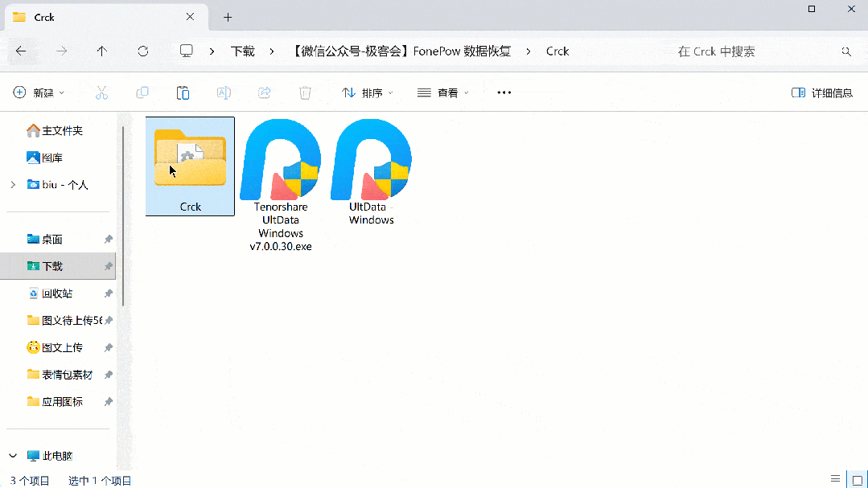Cut the selected item using toolbar scissors icon
This screenshot has height=488, width=868.
tap(102, 92)
